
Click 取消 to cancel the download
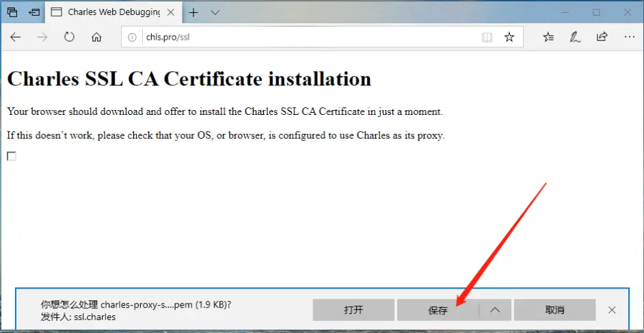click(x=554, y=310)
